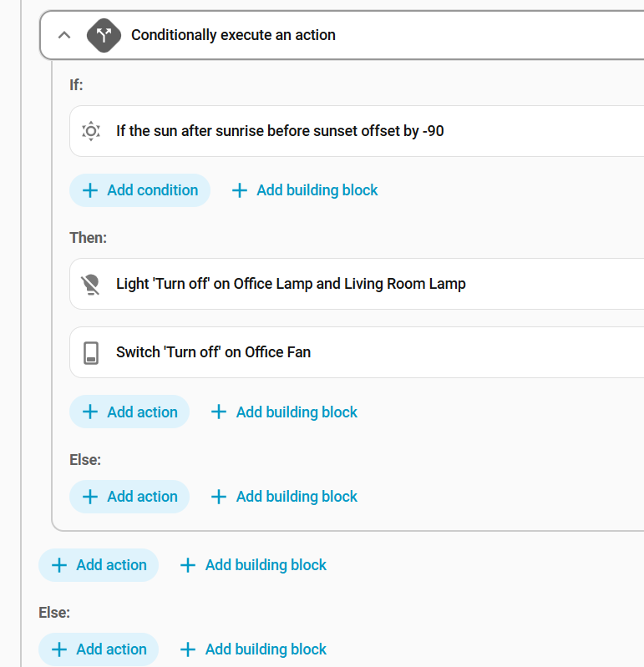Add building block under the If section
Screen dimensions: 644x667
click(x=305, y=190)
